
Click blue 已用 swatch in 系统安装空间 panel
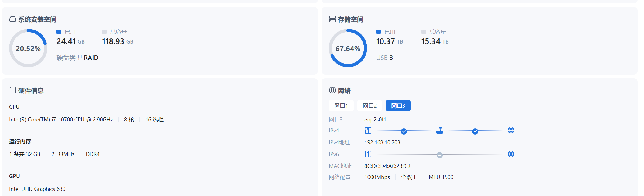pyautogui.click(x=59, y=32)
